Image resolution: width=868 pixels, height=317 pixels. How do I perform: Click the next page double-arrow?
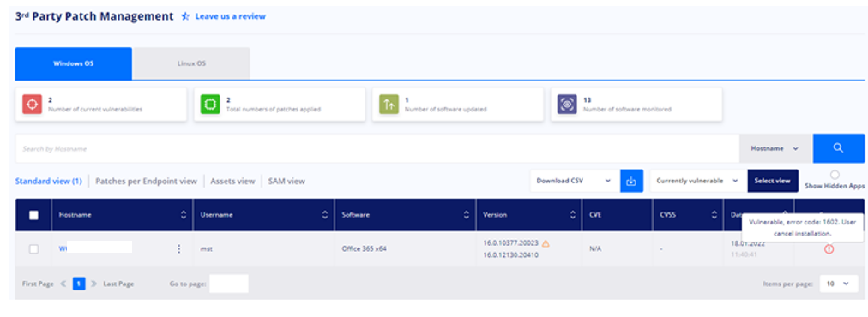tap(94, 284)
